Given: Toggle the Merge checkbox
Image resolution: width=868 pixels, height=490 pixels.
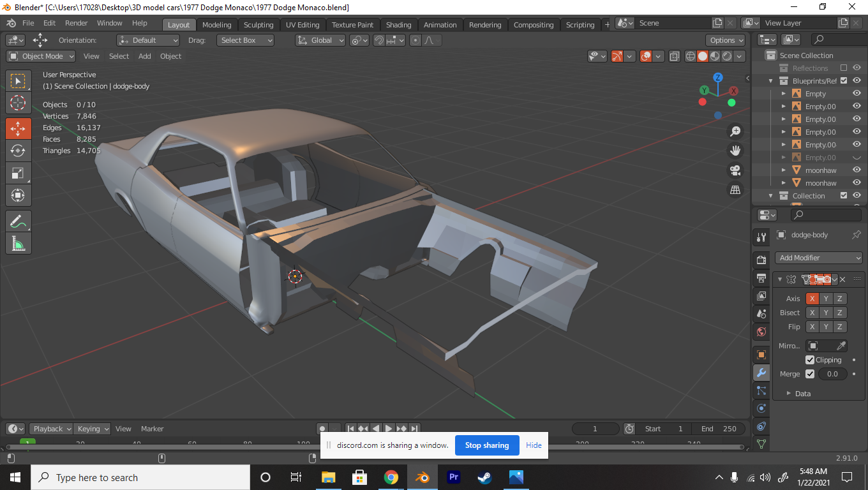Looking at the screenshot, I should click(810, 374).
